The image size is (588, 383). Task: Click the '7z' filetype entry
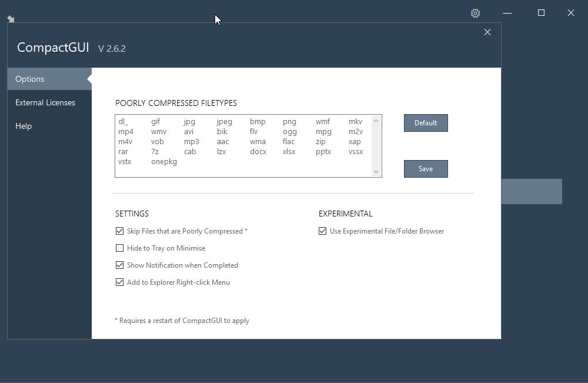click(155, 152)
